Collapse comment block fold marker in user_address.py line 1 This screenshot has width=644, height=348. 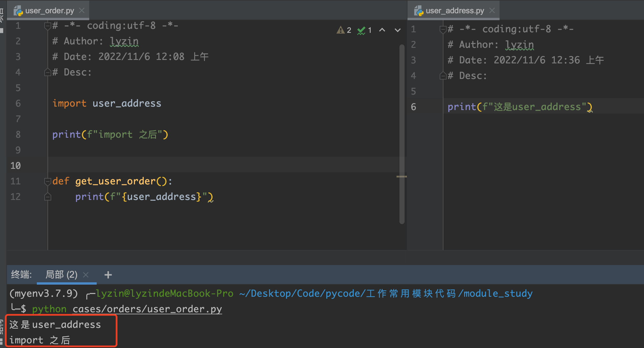coord(443,29)
